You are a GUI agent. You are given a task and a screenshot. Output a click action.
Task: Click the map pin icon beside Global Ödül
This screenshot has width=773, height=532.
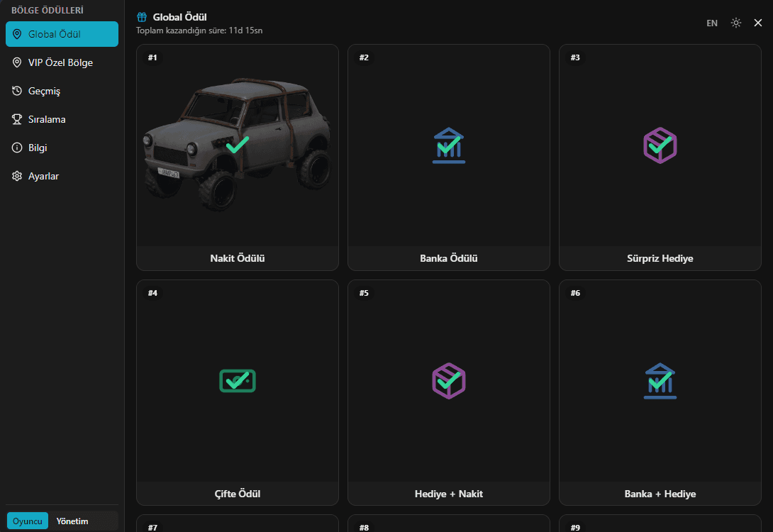pyautogui.click(x=17, y=34)
